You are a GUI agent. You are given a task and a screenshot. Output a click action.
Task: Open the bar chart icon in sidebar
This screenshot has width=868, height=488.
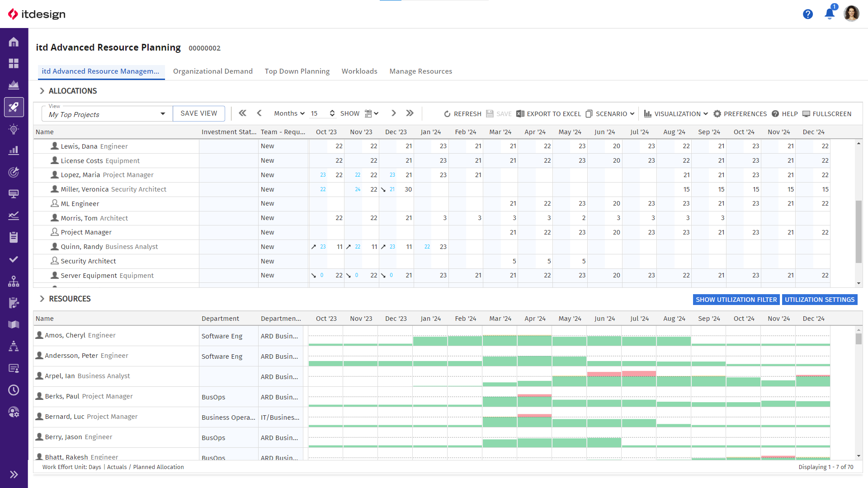[x=14, y=150]
